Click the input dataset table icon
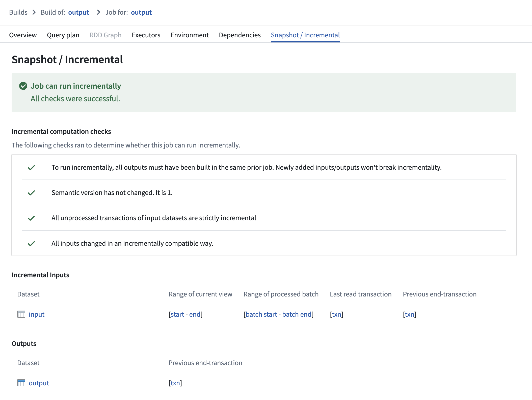 21,314
